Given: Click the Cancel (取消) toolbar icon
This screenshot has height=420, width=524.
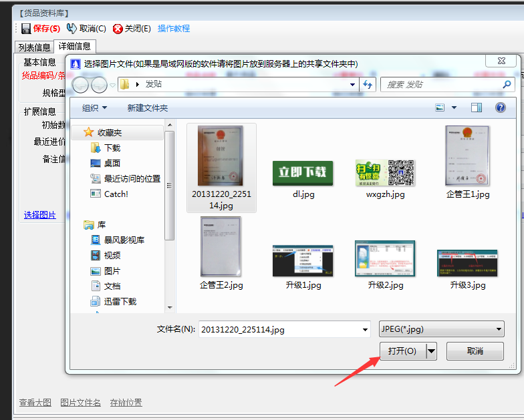Looking at the screenshot, I should click(72, 29).
